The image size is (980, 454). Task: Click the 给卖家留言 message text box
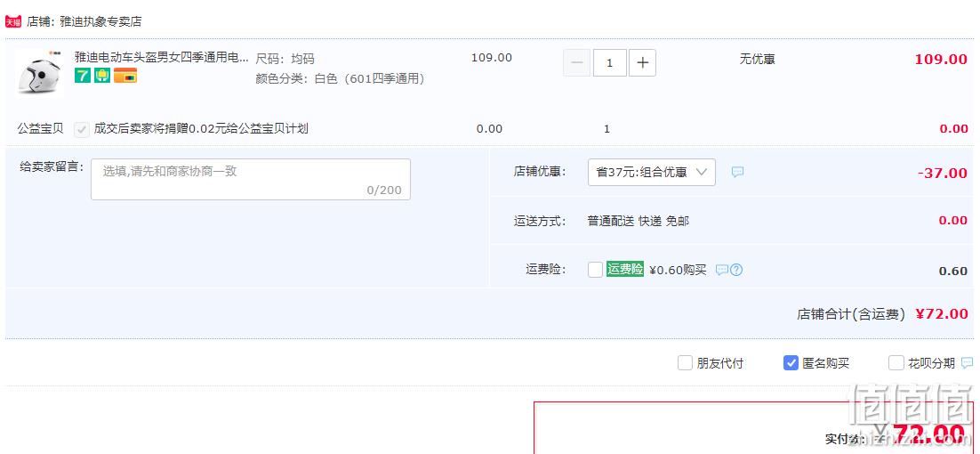coord(251,180)
